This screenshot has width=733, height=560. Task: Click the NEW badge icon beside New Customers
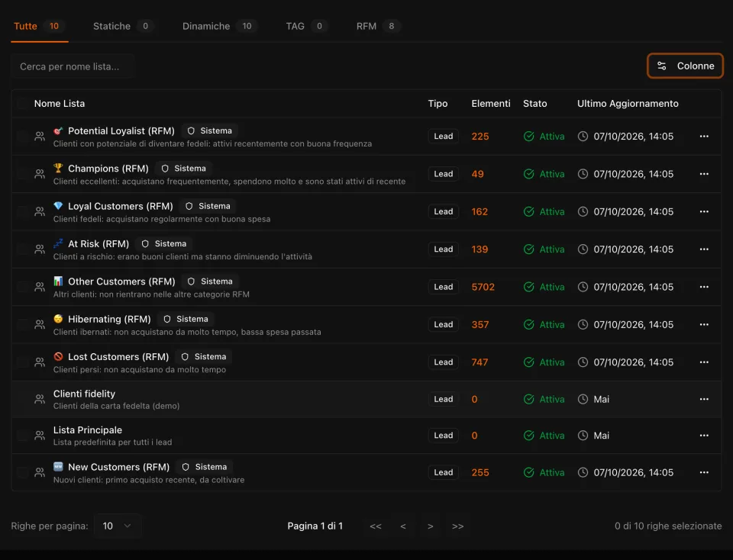58,467
